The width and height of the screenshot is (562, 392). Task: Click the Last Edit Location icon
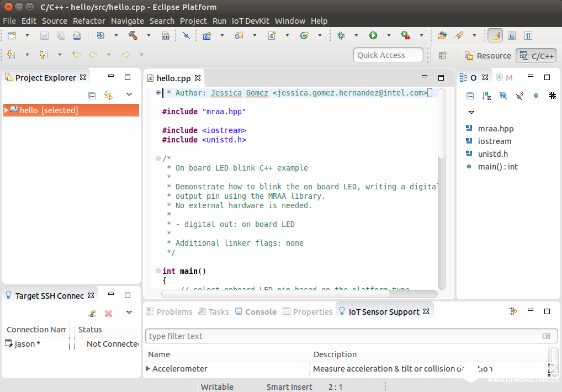[x=77, y=55]
